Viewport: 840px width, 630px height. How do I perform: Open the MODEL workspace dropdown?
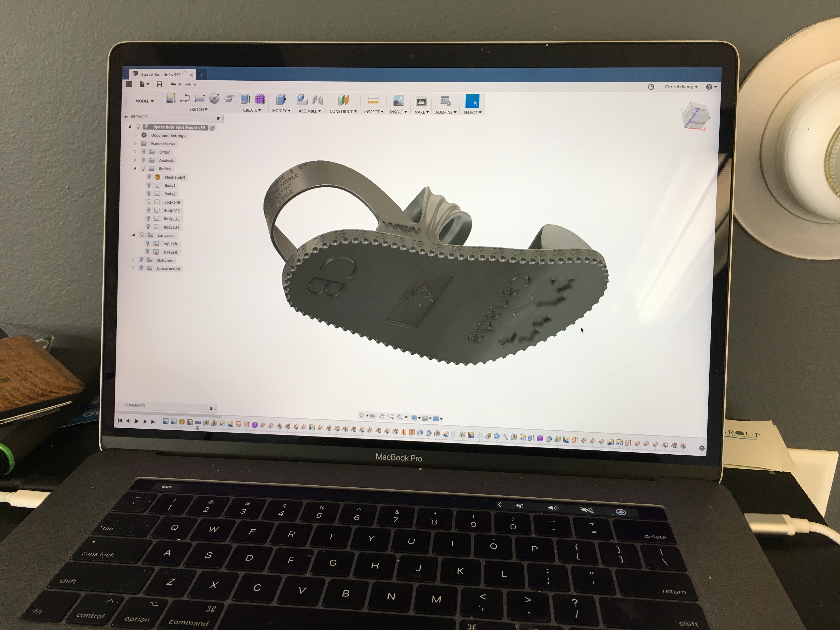144,101
